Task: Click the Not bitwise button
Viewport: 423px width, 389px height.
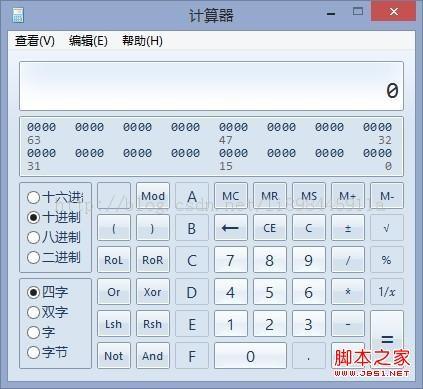Action: pyautogui.click(x=114, y=356)
